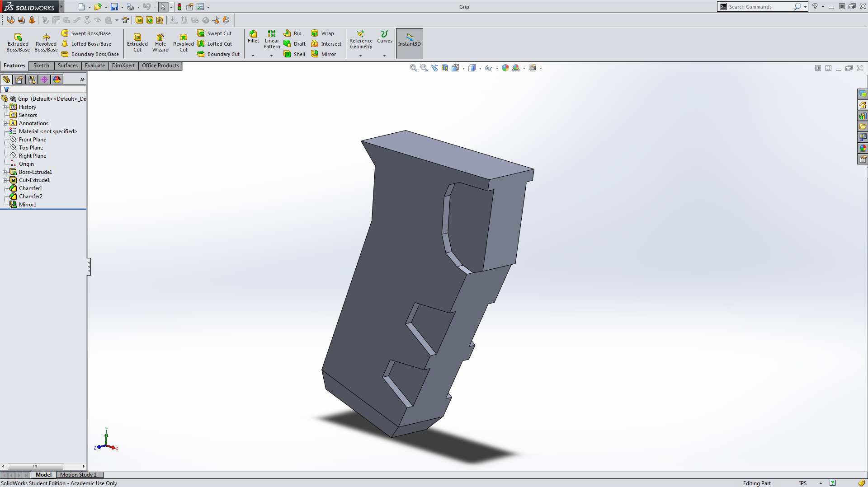Select the Shell feature tool

(288, 54)
